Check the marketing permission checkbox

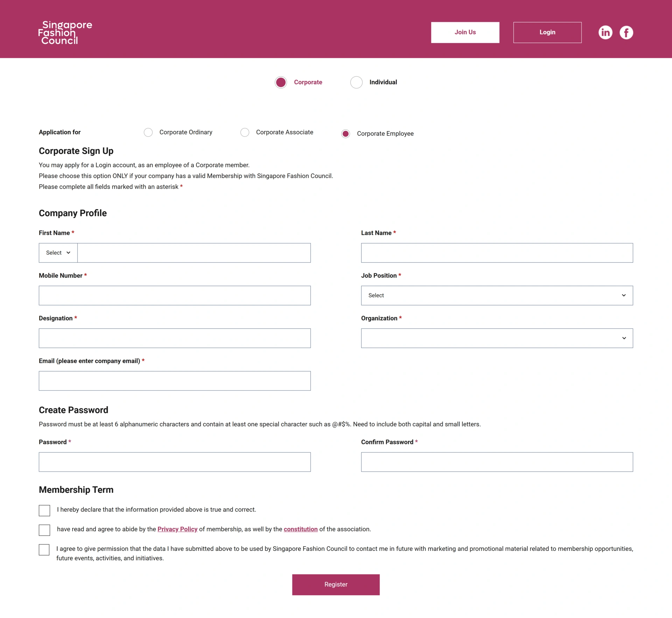click(44, 550)
